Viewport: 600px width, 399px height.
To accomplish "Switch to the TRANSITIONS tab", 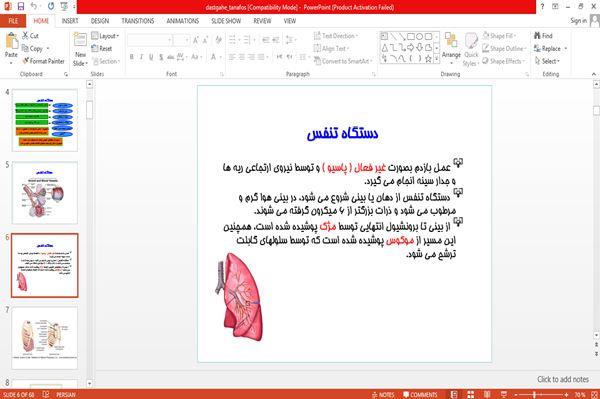I will point(138,21).
